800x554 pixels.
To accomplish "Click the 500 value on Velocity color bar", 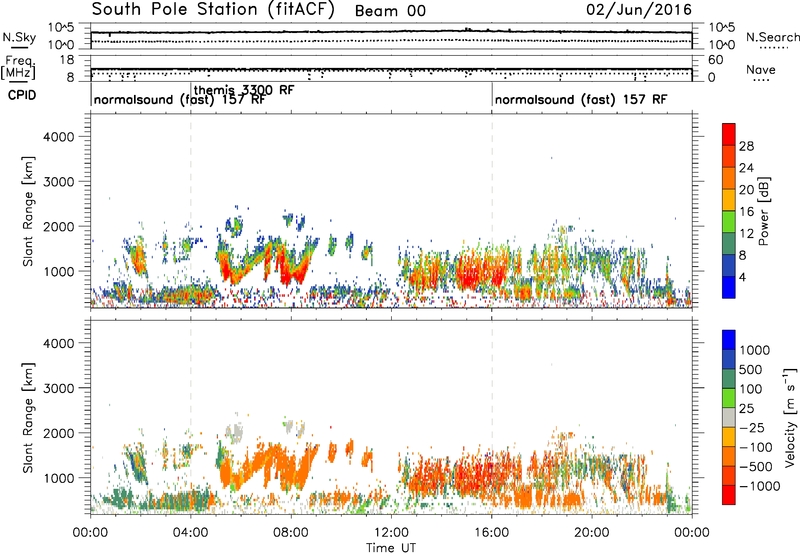I will tap(751, 370).
